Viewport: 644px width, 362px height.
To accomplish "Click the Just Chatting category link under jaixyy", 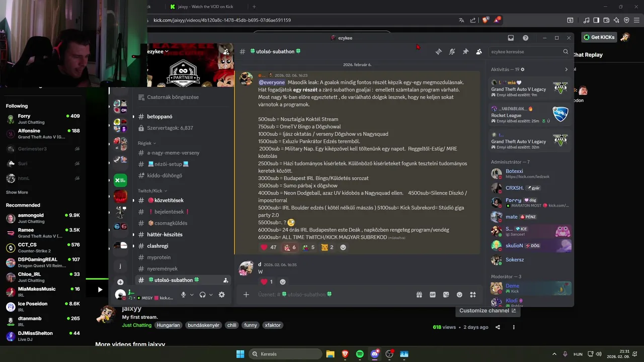I will pyautogui.click(x=137, y=325).
